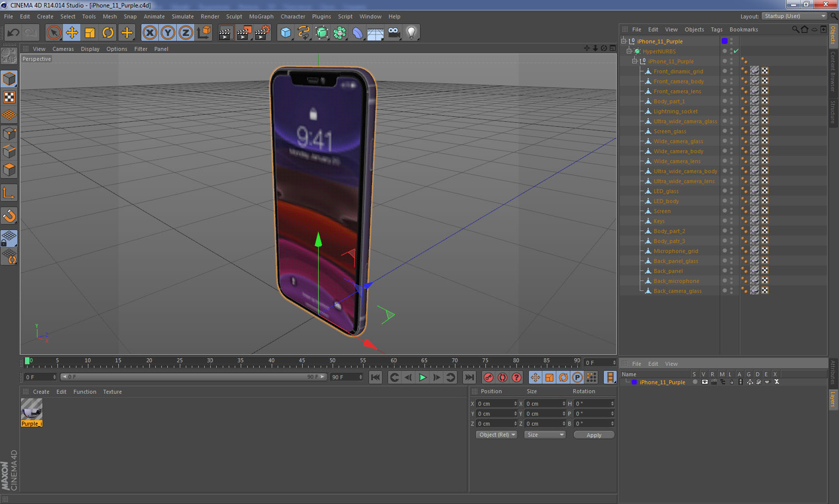This screenshot has height=504, width=839.
Task: Open the spline tools icon
Action: coord(304,33)
